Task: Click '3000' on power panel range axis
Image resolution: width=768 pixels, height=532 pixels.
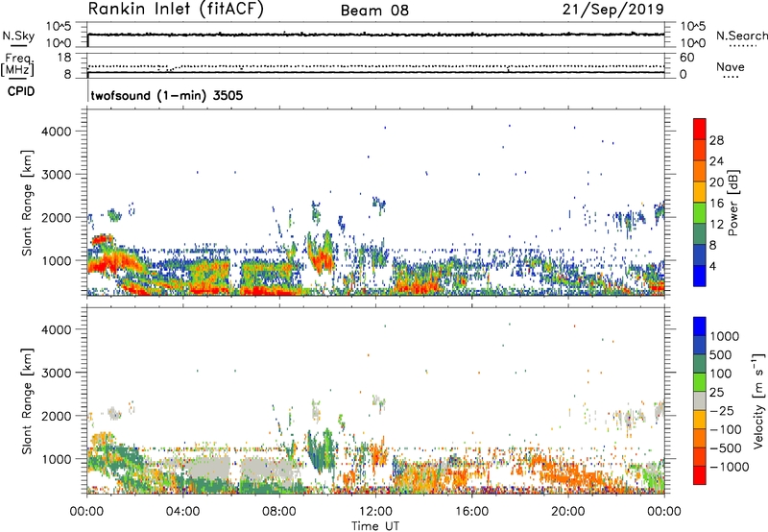Action: pos(57,175)
